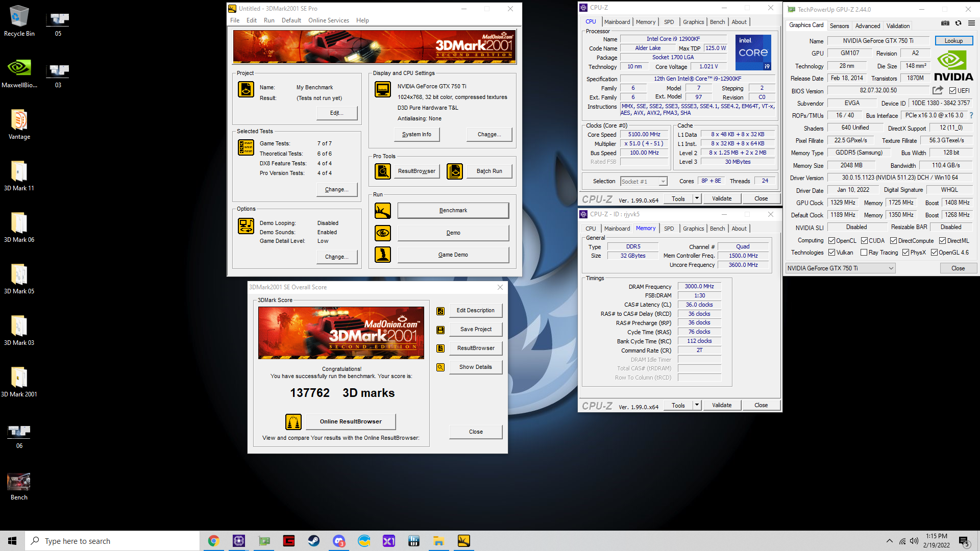Image resolution: width=980 pixels, height=551 pixels.
Task: Open the MaxwellBios desktop shortcut
Action: pyautogui.click(x=19, y=72)
